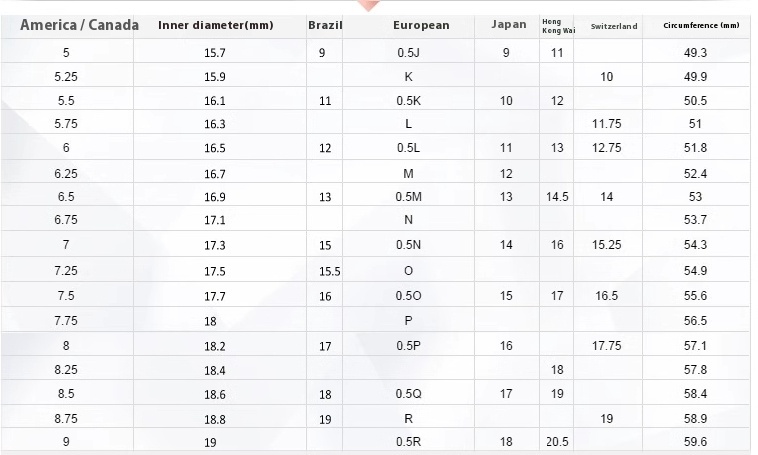Select the European 0.5M cell
The width and height of the screenshot is (758, 455).
408,197
